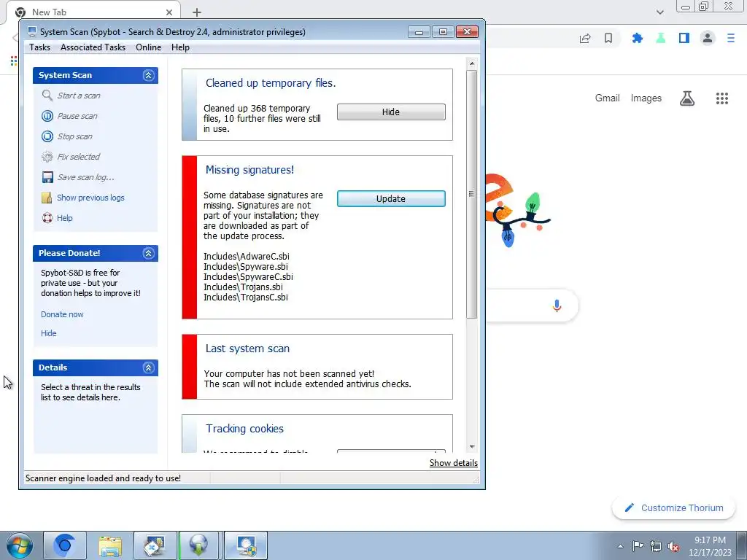Screen dimensions: 747x560
Task: Click the Show previous logs folder icon
Action: (x=47, y=198)
